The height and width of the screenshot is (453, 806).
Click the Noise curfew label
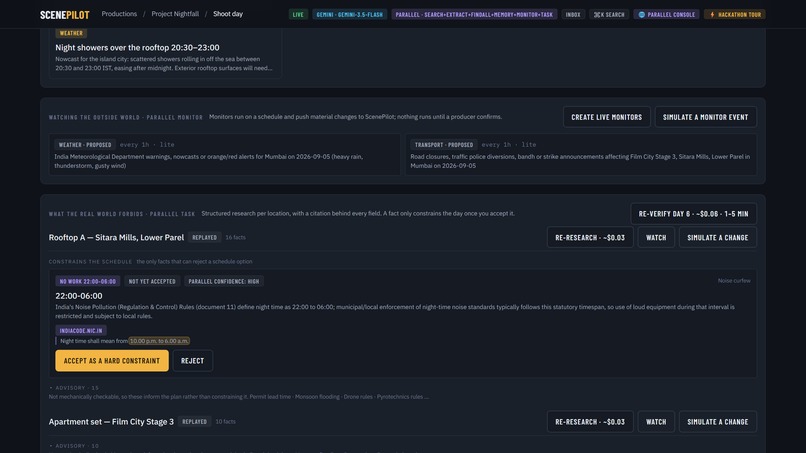(734, 281)
